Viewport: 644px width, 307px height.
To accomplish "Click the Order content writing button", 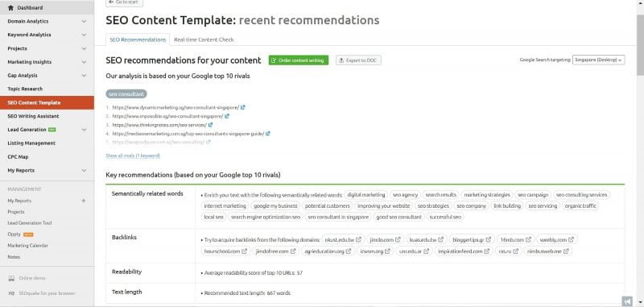I will point(299,60).
